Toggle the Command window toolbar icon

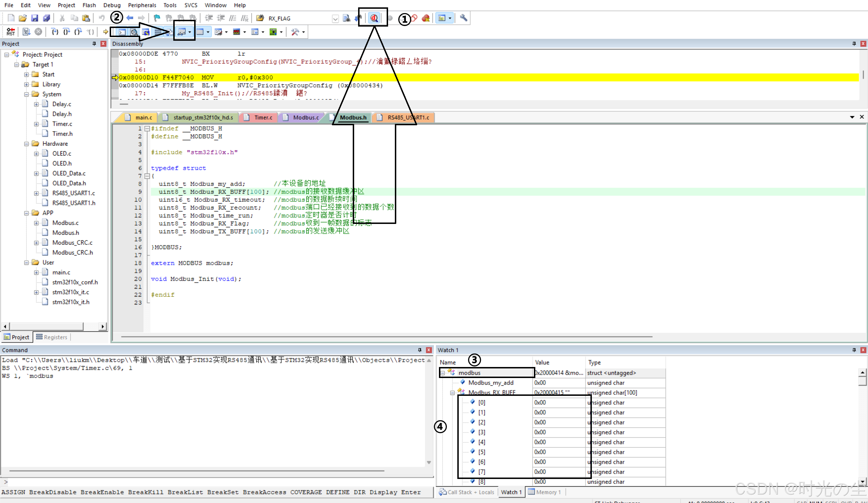(x=122, y=33)
